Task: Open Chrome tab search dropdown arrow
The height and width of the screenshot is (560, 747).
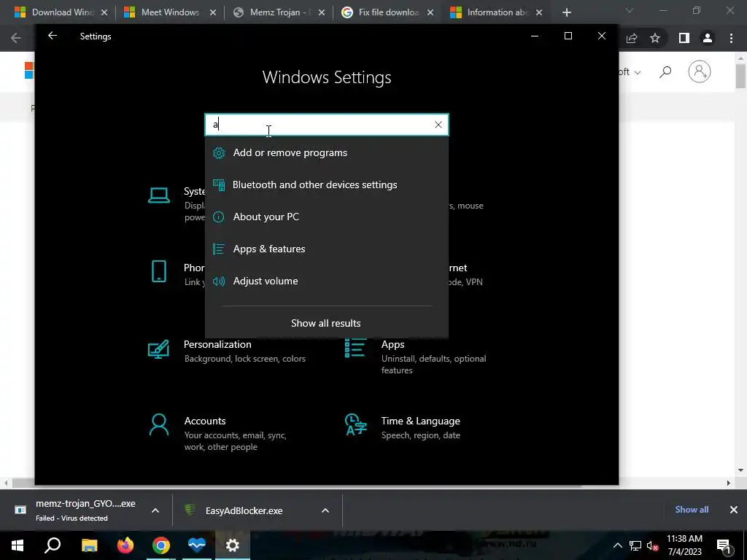Action: (x=630, y=10)
